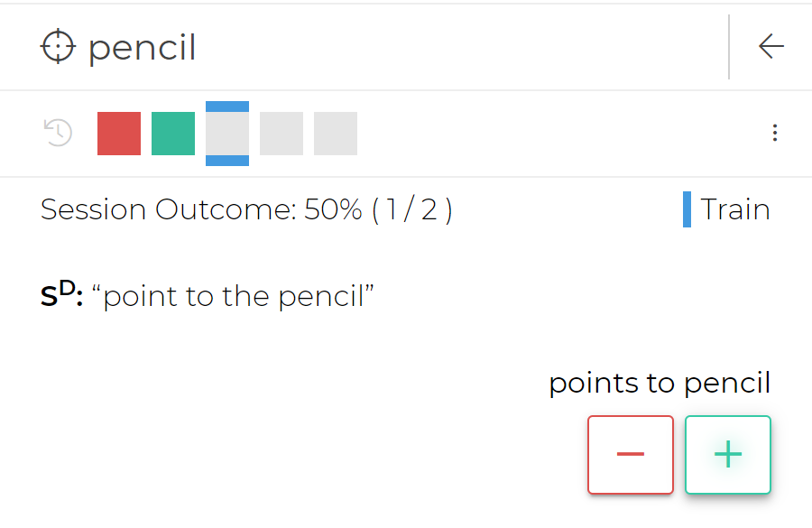The image size is (812, 528).
Task: Click the 50% outcome percentage
Action: pyautogui.click(x=333, y=209)
